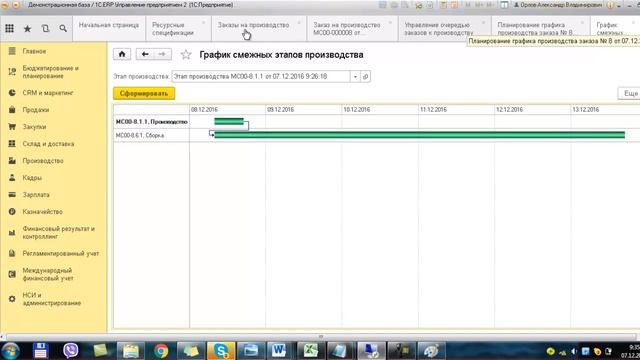Open the Продажи section
This screenshot has width=640, height=360.
click(36, 110)
